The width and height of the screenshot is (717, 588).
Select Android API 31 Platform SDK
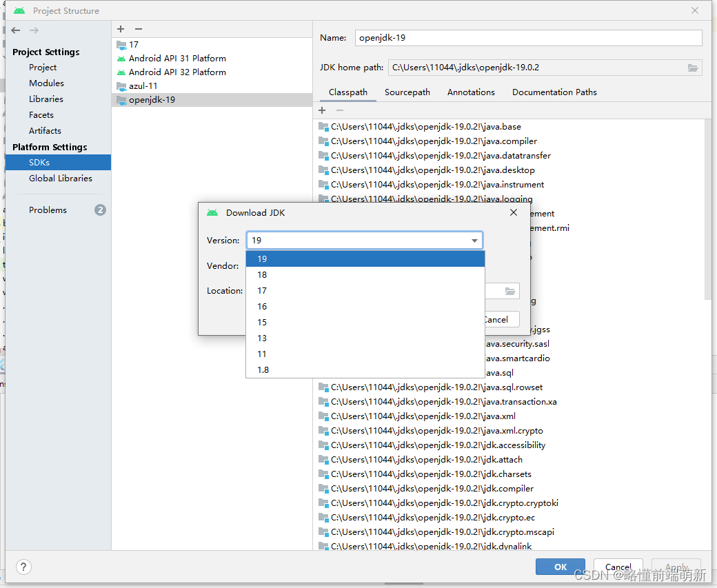[x=176, y=58]
